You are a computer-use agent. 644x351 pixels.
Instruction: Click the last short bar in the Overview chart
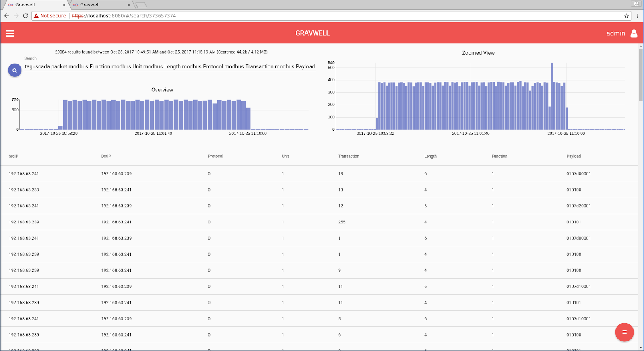[248, 118]
